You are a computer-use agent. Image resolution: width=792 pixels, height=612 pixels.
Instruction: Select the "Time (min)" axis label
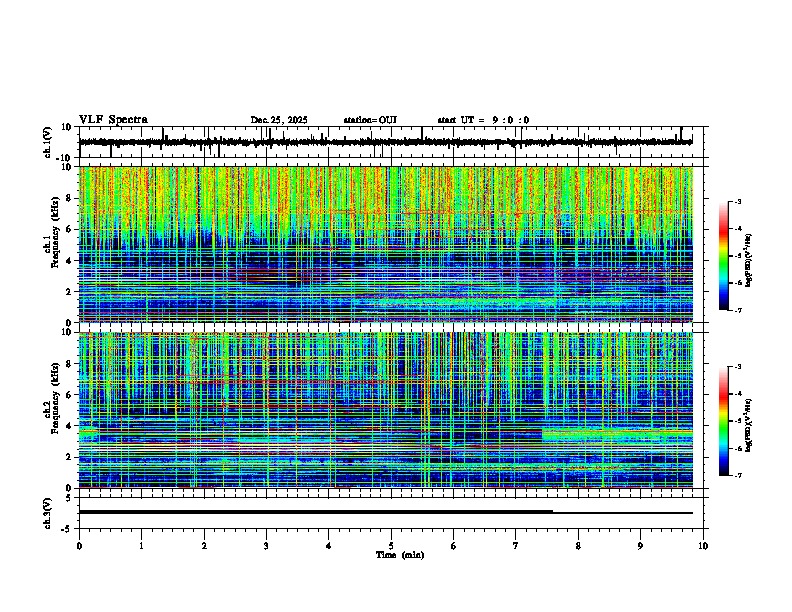(400, 555)
